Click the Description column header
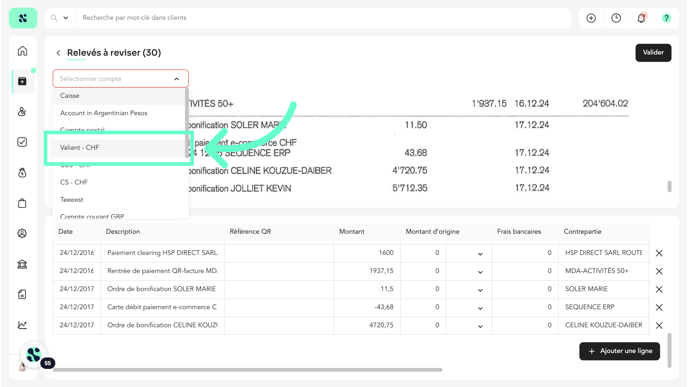The image size is (688, 387). [122, 231]
